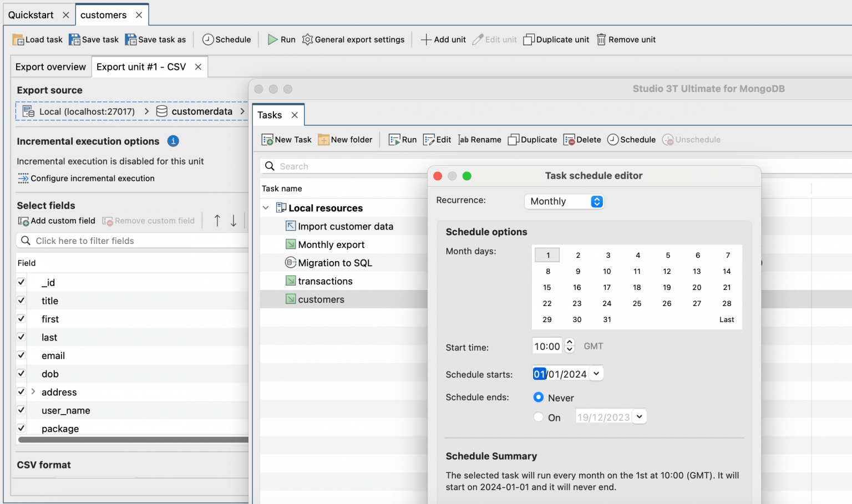Open a saved task with Load task
The width and height of the screenshot is (852, 504).
[37, 39]
